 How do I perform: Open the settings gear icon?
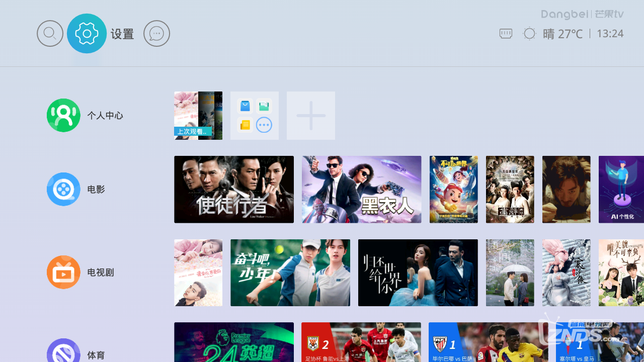[x=87, y=34]
